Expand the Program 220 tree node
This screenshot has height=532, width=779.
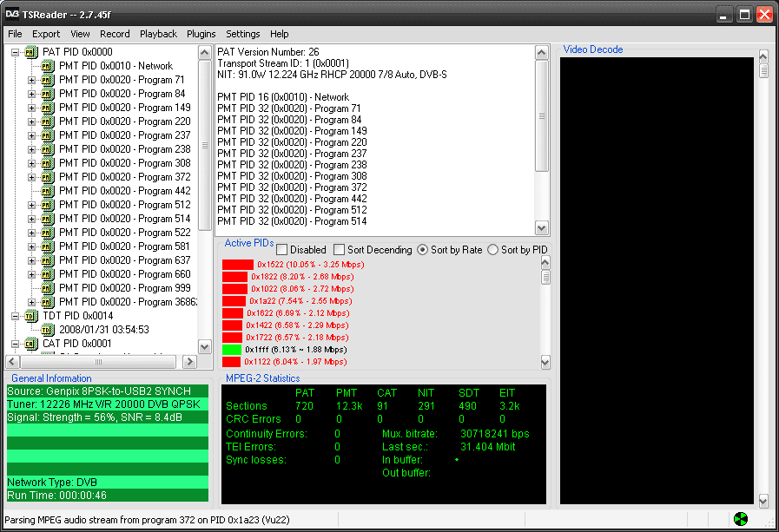coord(31,122)
